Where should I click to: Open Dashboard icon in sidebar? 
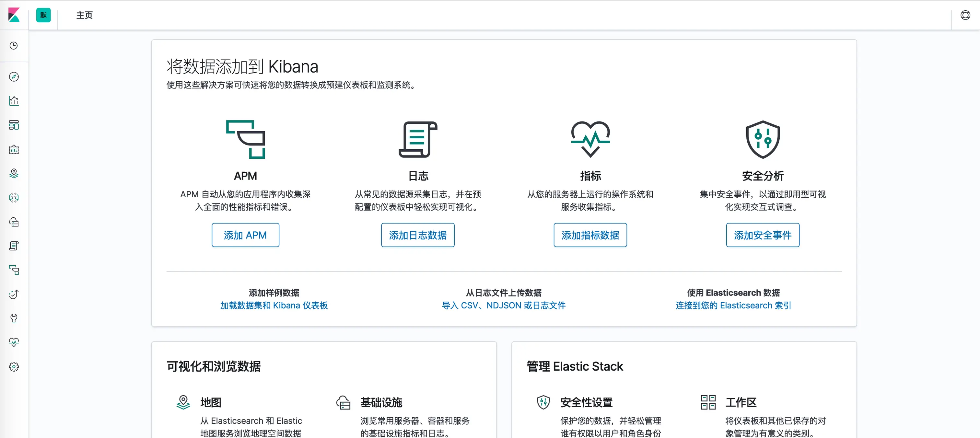(14, 125)
